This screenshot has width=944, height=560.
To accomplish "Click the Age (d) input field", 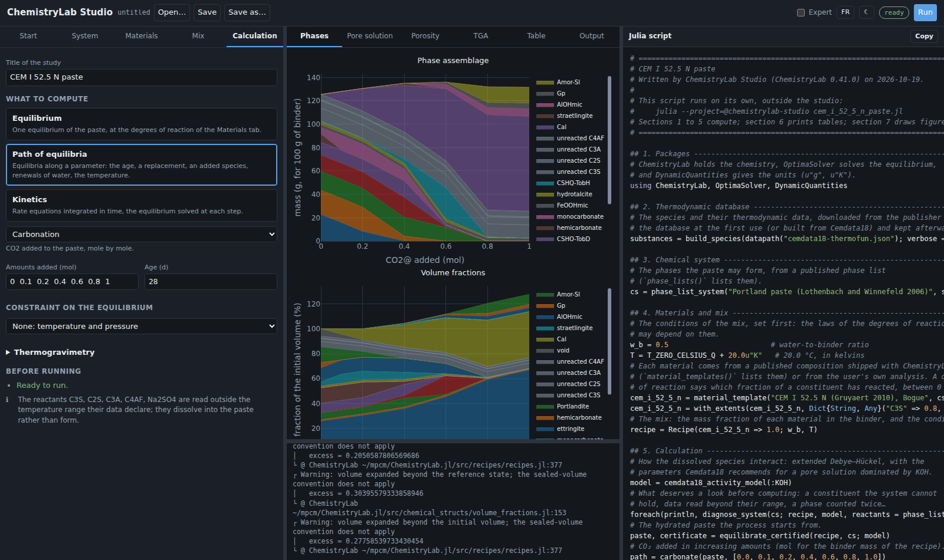I will 211,282.
